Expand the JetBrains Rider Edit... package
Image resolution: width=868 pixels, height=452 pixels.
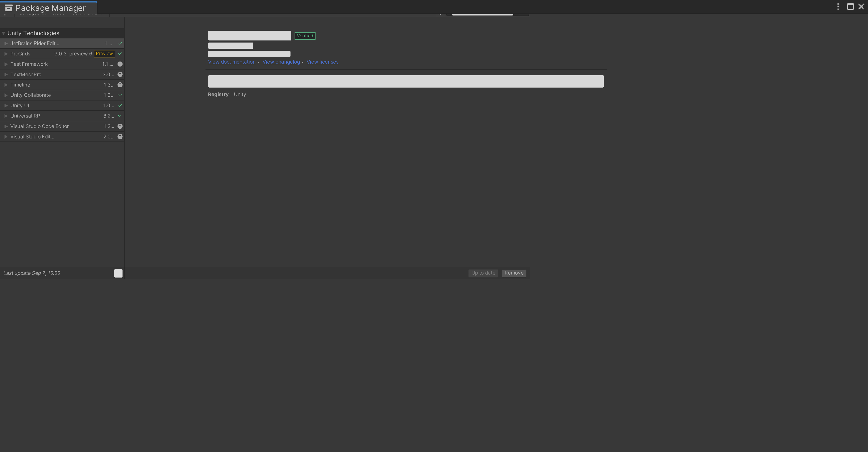6,43
